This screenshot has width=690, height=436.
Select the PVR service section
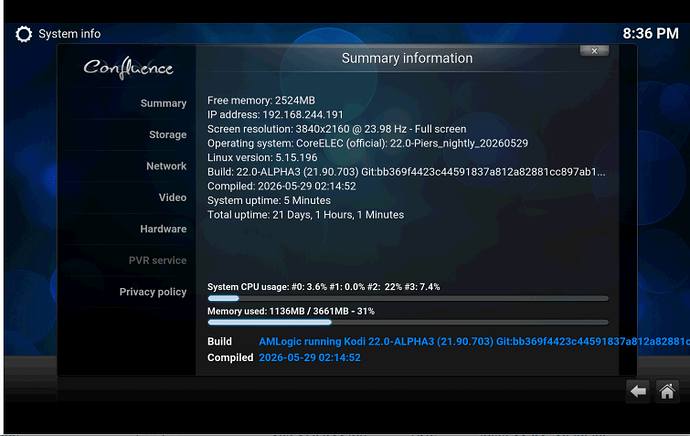point(158,260)
